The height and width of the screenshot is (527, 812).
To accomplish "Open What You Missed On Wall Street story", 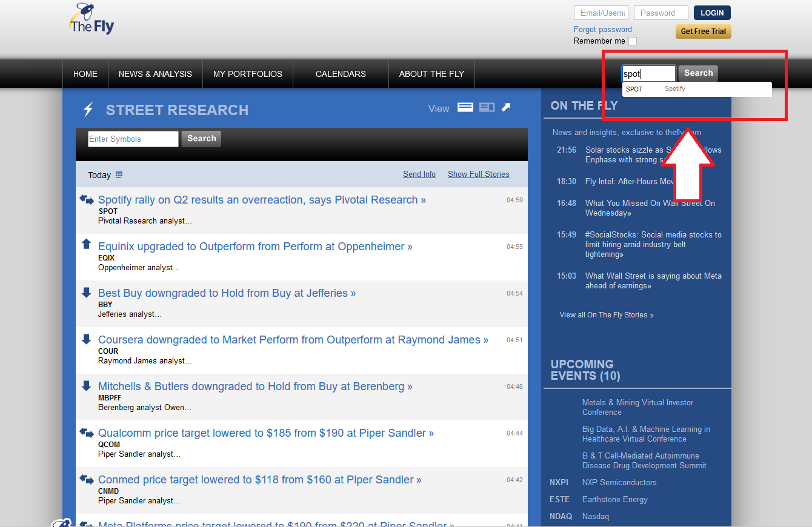I will point(650,208).
